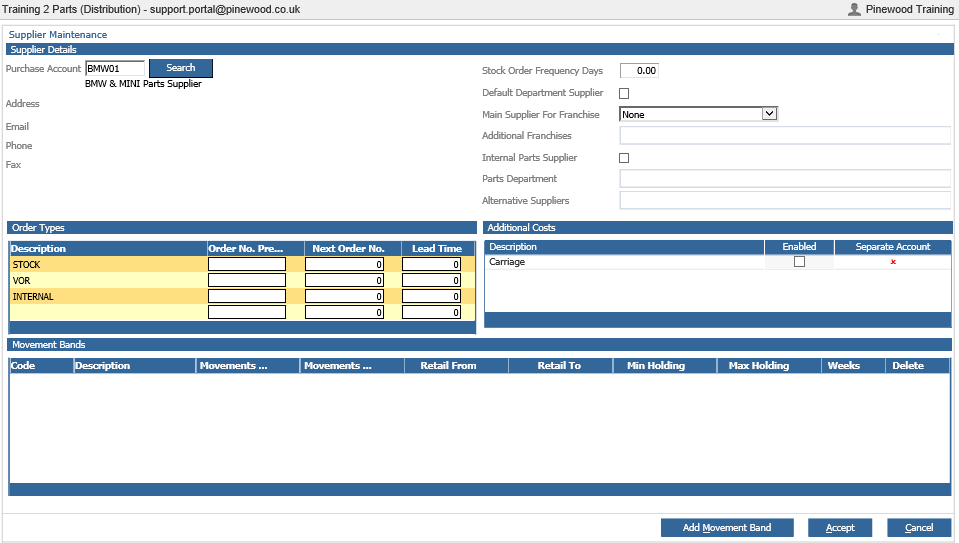Enable the Internal Parts Supplier checkbox
The width and height of the screenshot is (959, 543).
click(x=624, y=158)
